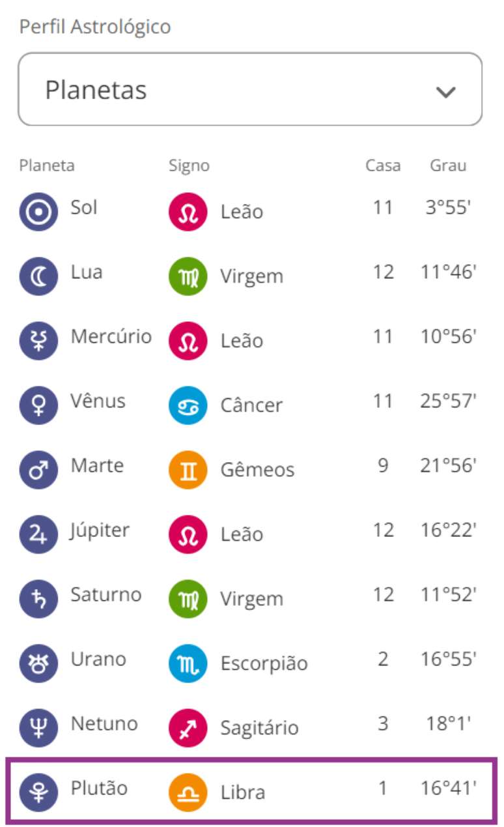Select the Júpiter planet symbol icon
504x827 pixels.
(x=38, y=534)
